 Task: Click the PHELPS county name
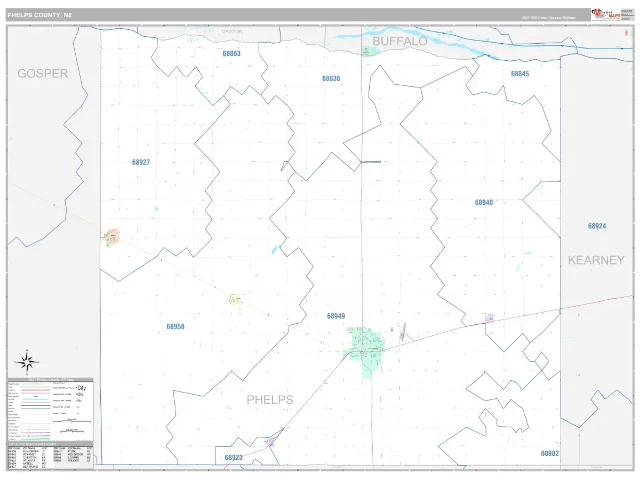pos(270,400)
